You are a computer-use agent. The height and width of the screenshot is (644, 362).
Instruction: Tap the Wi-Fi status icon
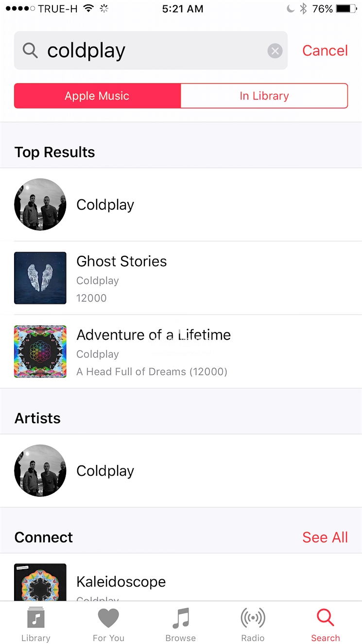coord(88,9)
